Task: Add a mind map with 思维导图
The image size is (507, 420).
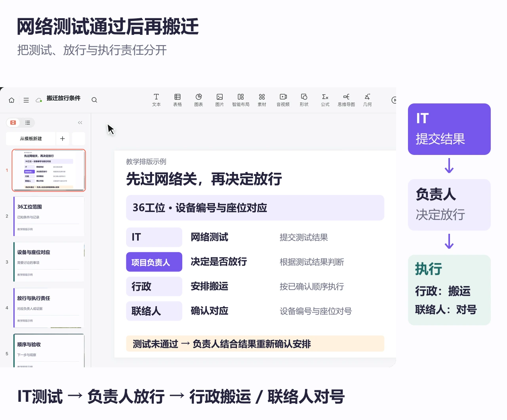Action: coord(347,100)
